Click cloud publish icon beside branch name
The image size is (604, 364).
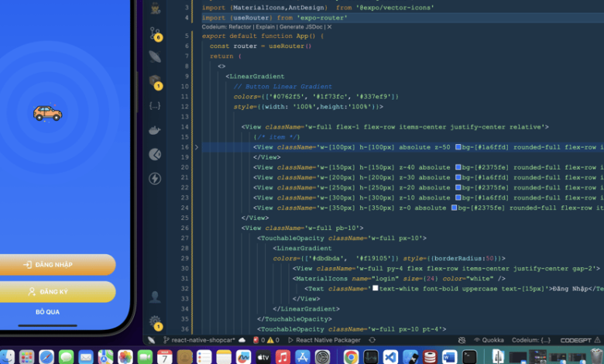click(242, 340)
